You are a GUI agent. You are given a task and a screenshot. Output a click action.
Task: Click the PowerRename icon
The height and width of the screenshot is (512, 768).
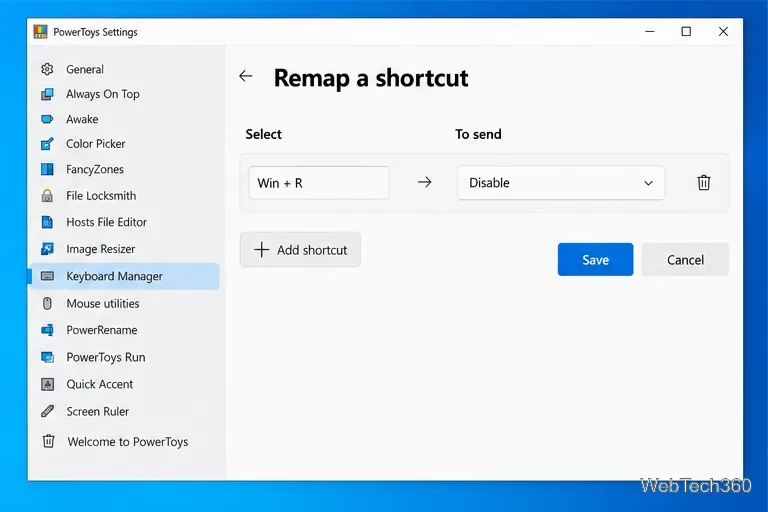point(47,330)
